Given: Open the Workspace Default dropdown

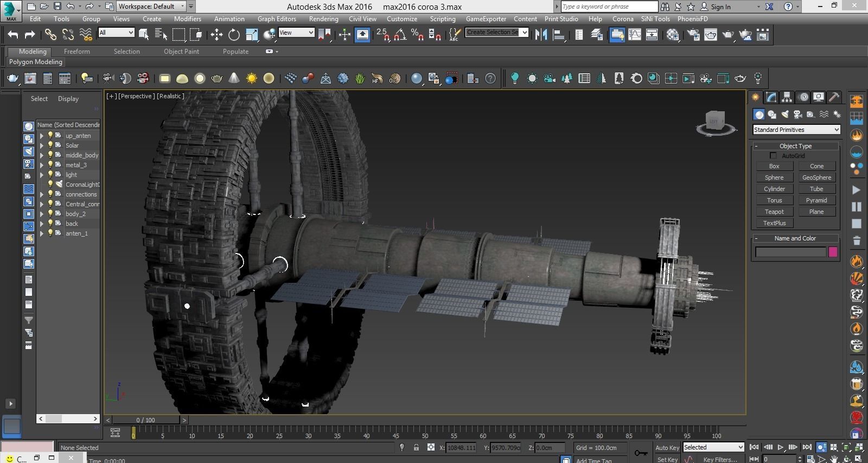Looking at the screenshot, I should coord(151,7).
